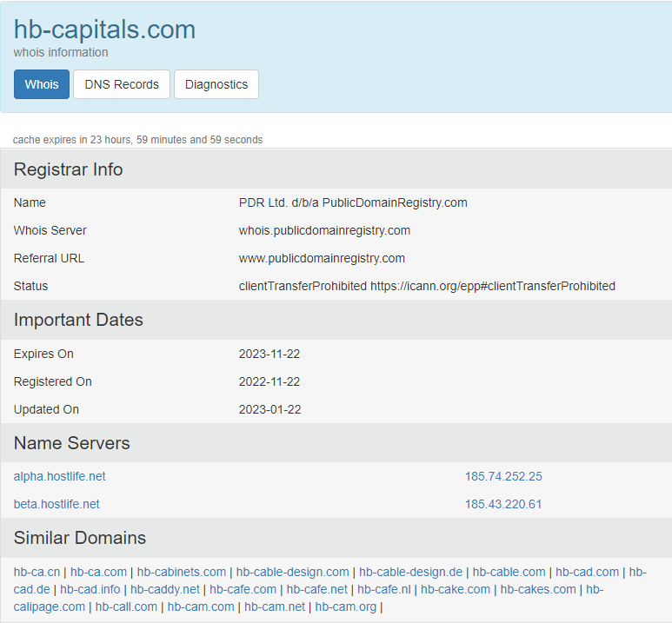Follow the hb-call.com link

click(x=126, y=607)
